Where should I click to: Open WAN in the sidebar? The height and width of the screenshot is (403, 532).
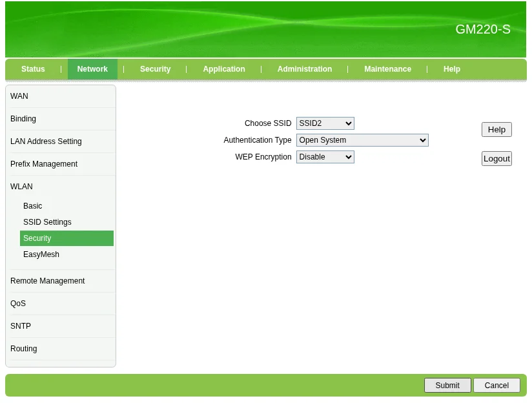[x=19, y=96]
